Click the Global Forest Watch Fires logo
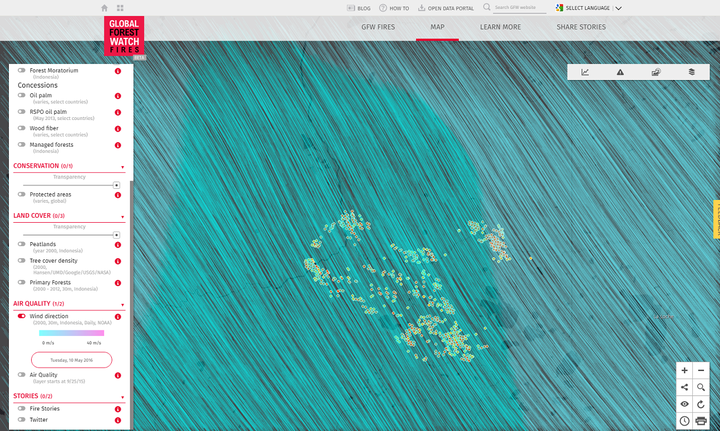This screenshot has width=720, height=431. pyautogui.click(x=124, y=36)
